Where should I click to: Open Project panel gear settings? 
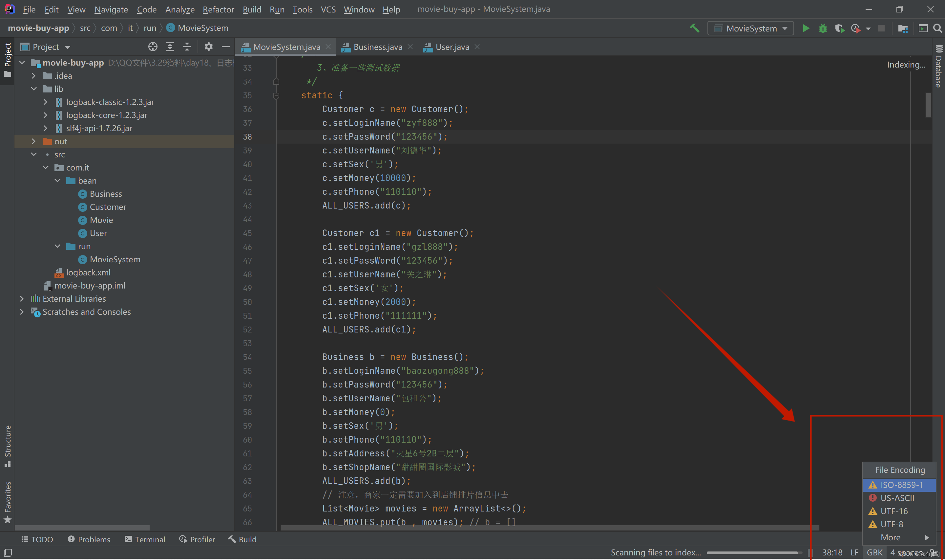(x=208, y=47)
